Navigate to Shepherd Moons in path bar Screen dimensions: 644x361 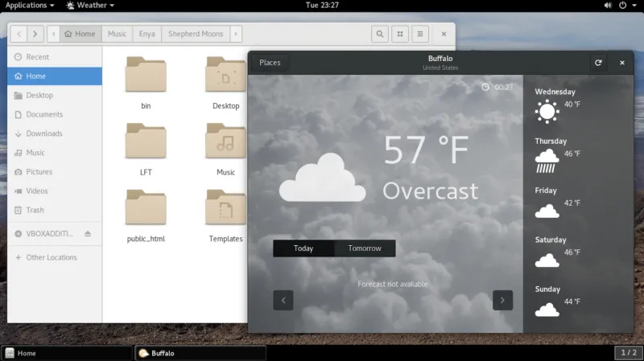(194, 35)
